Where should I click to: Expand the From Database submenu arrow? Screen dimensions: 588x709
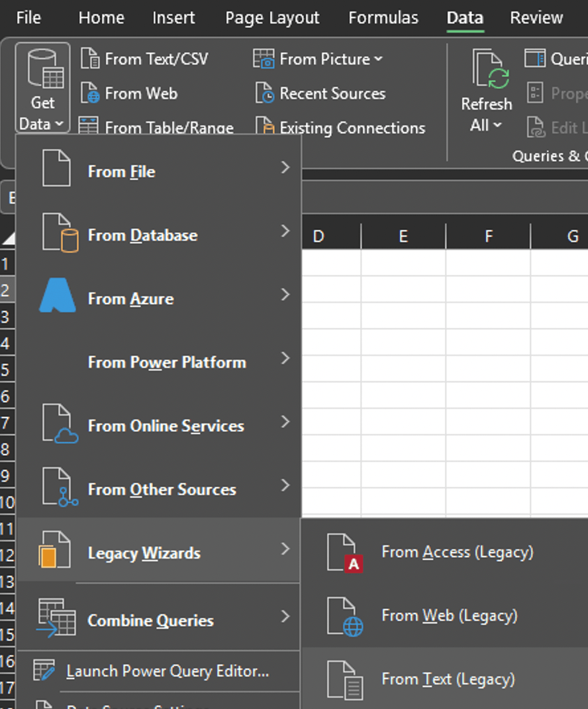(285, 231)
